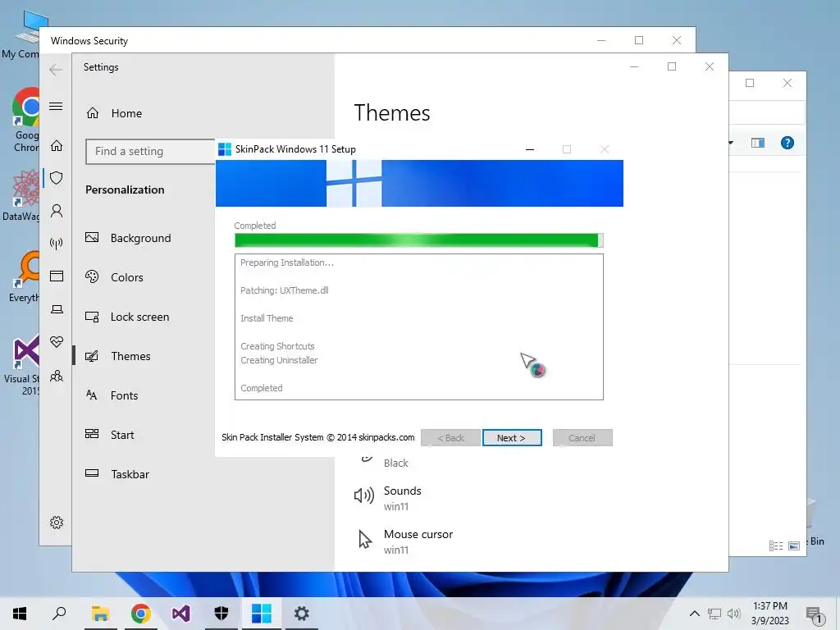Switch to Settings gear taskbar icon
Image resolution: width=840 pixels, height=630 pixels.
(x=302, y=614)
